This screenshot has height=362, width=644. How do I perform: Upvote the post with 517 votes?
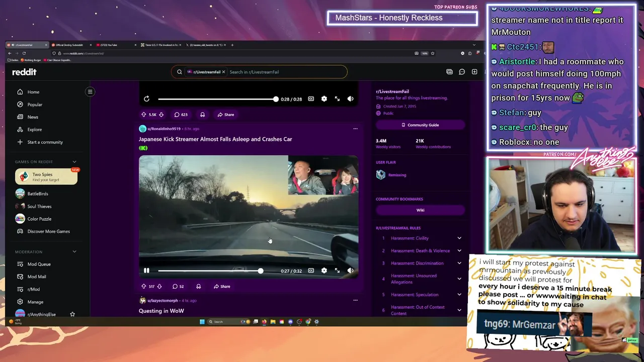[x=144, y=287]
